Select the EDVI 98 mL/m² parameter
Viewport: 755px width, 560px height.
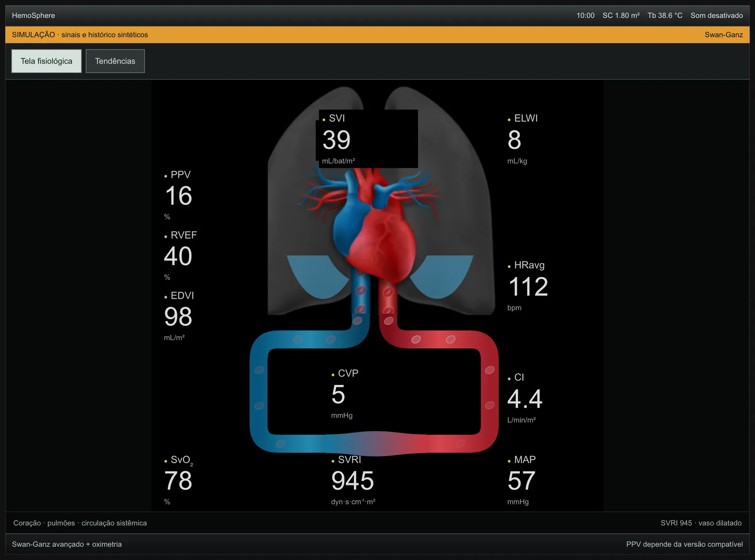coord(179,316)
